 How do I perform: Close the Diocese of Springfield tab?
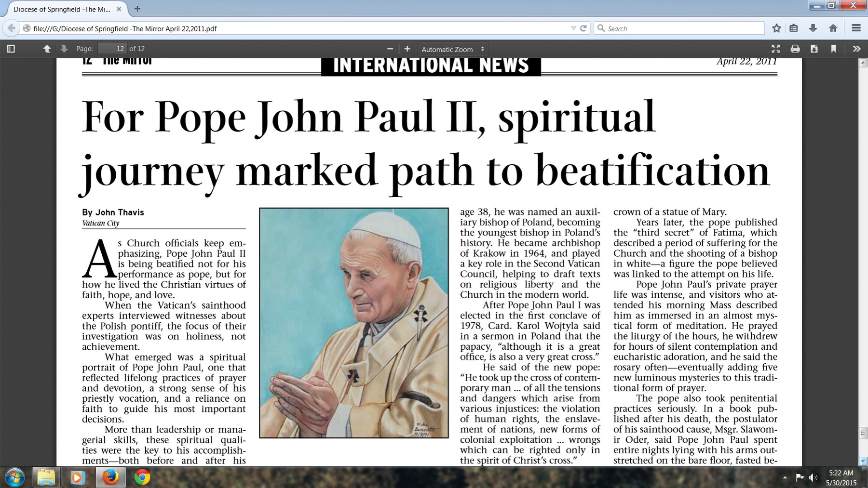[119, 9]
